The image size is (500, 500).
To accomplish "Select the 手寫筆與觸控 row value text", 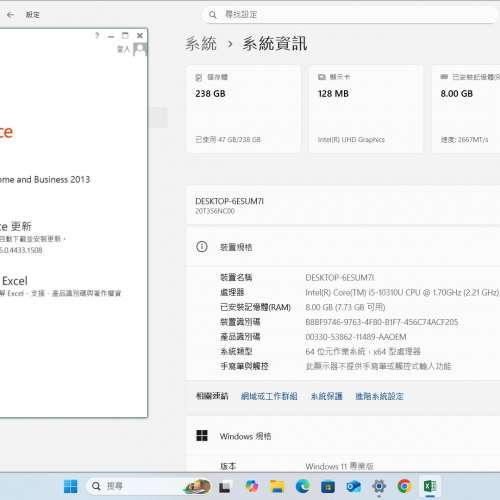I will (x=378, y=366).
